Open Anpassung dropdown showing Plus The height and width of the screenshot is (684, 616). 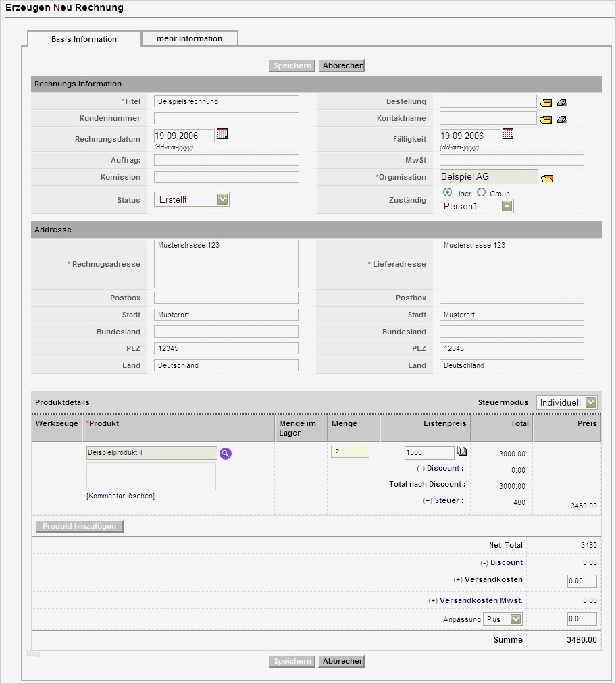pos(503,619)
